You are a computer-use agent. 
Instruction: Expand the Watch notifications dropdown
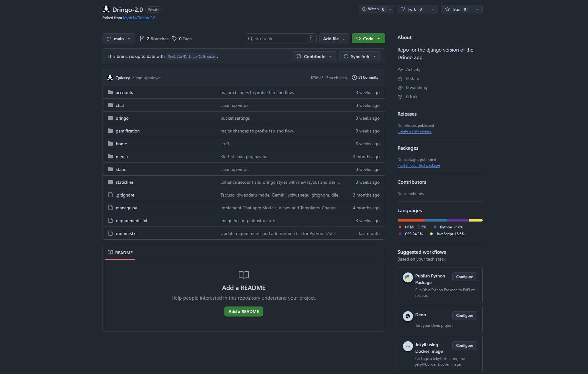pyautogui.click(x=376, y=9)
